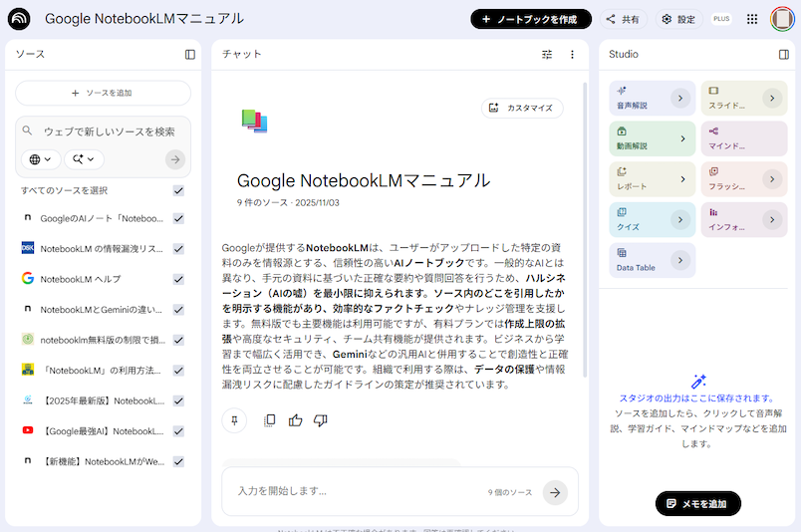
Task: Click ソースを追加 button
Action: coord(104,93)
